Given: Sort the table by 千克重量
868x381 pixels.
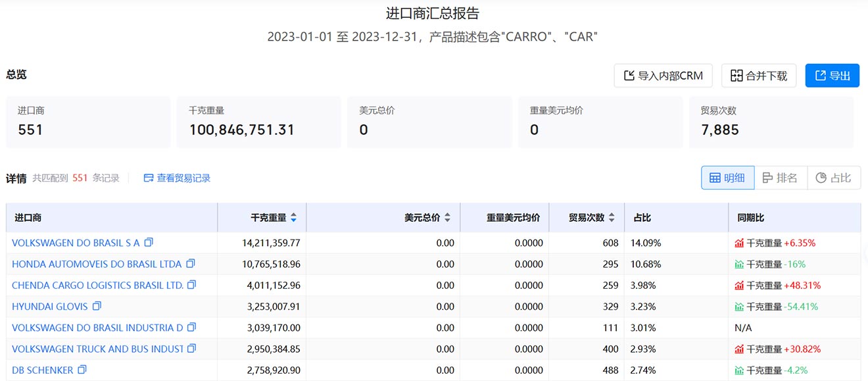Looking at the screenshot, I should [293, 218].
